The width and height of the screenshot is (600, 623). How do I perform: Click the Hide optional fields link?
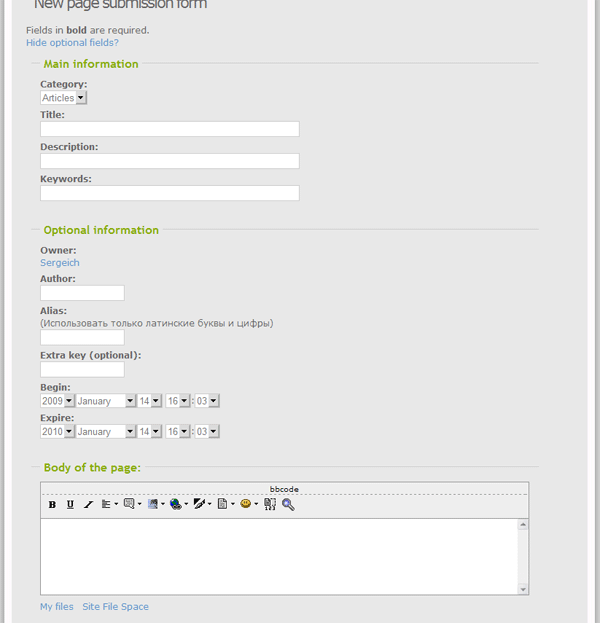pos(72,43)
